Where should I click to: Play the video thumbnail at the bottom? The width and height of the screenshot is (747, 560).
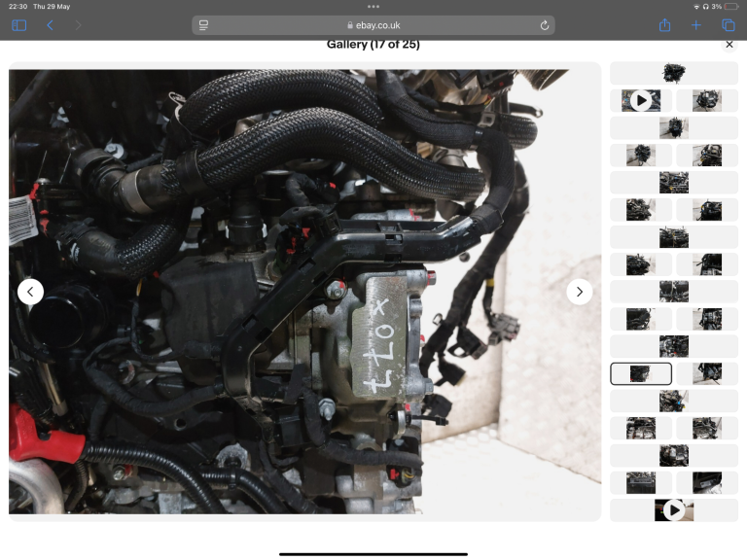(x=673, y=509)
